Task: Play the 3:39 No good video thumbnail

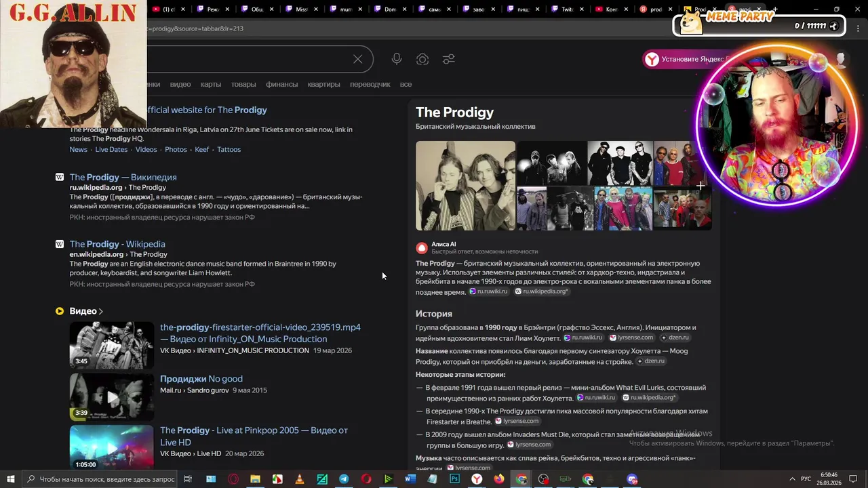Action: click(111, 397)
